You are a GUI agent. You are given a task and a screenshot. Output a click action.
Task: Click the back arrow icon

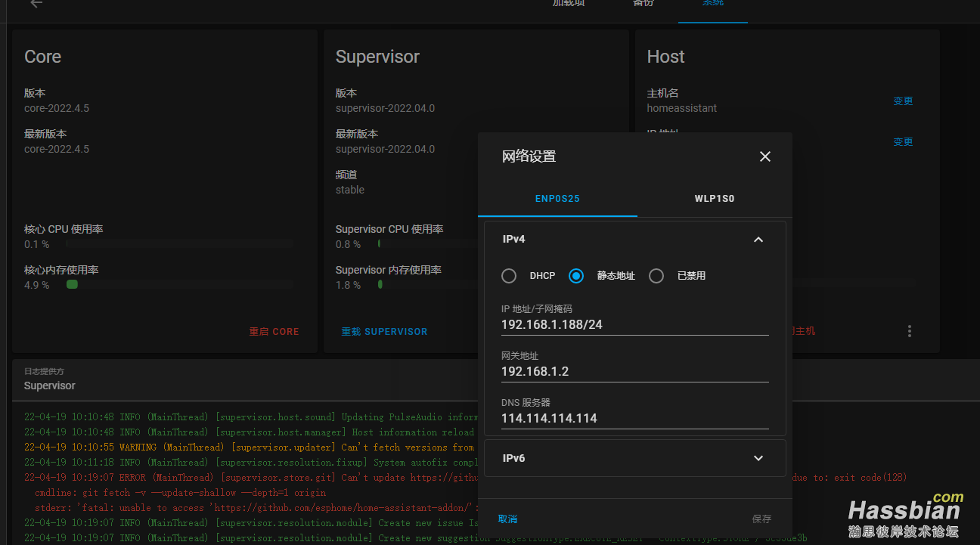point(36,4)
